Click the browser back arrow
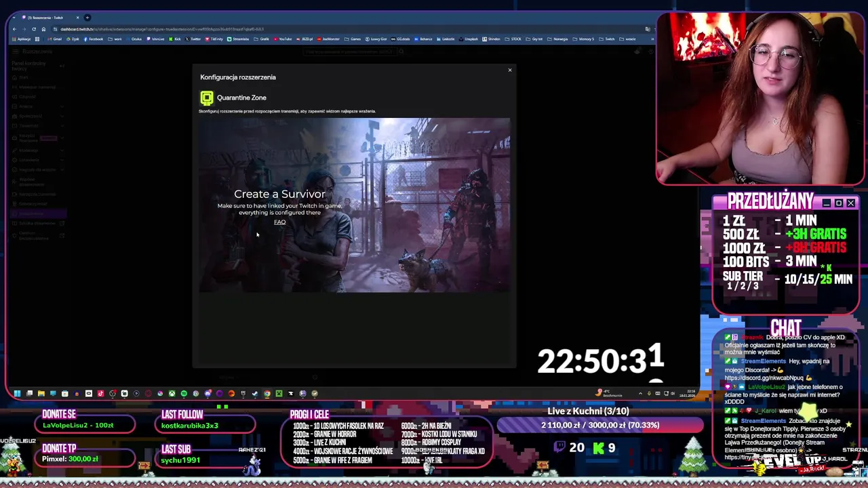This screenshot has height=488, width=868. click(15, 29)
